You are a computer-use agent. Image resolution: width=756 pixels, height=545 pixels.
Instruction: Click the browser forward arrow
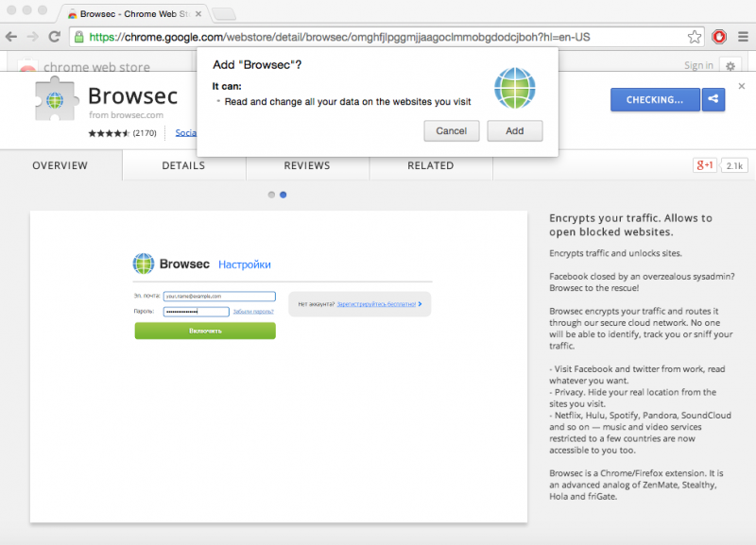click(x=33, y=37)
